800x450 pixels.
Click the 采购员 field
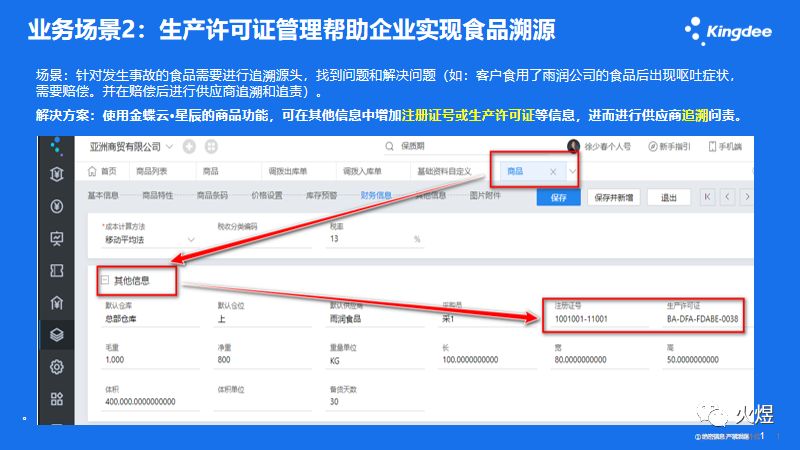(x=487, y=319)
